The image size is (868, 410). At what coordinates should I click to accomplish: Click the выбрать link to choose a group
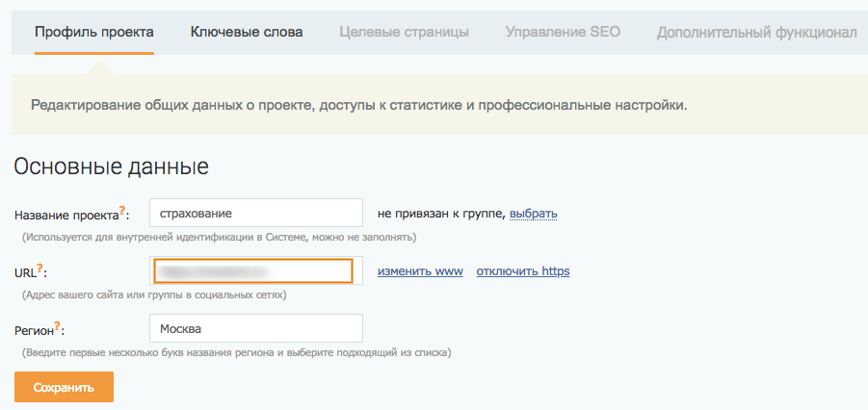[x=533, y=214]
